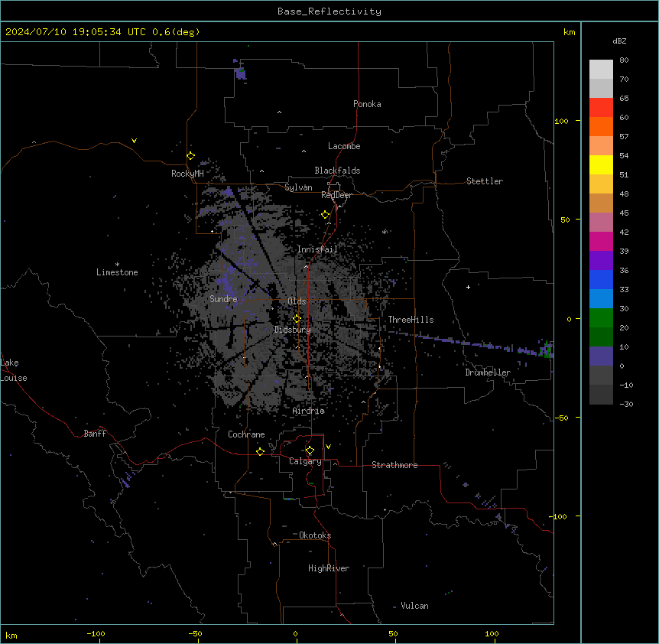Click the Sundre label
The image size is (659, 644).
coord(223,299)
